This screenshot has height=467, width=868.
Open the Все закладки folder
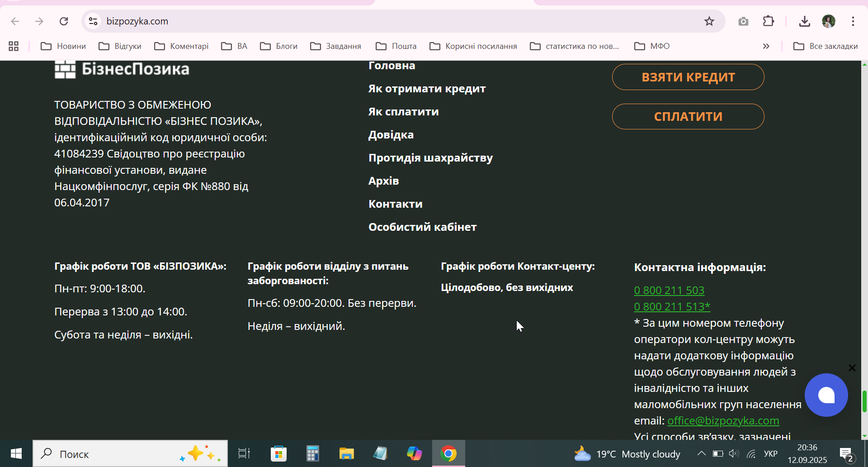click(826, 46)
